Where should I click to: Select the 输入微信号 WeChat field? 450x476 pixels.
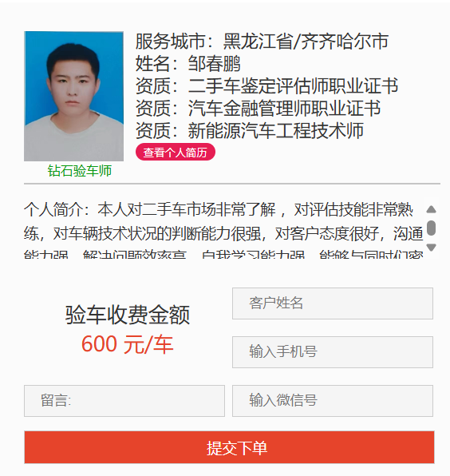pos(333,401)
